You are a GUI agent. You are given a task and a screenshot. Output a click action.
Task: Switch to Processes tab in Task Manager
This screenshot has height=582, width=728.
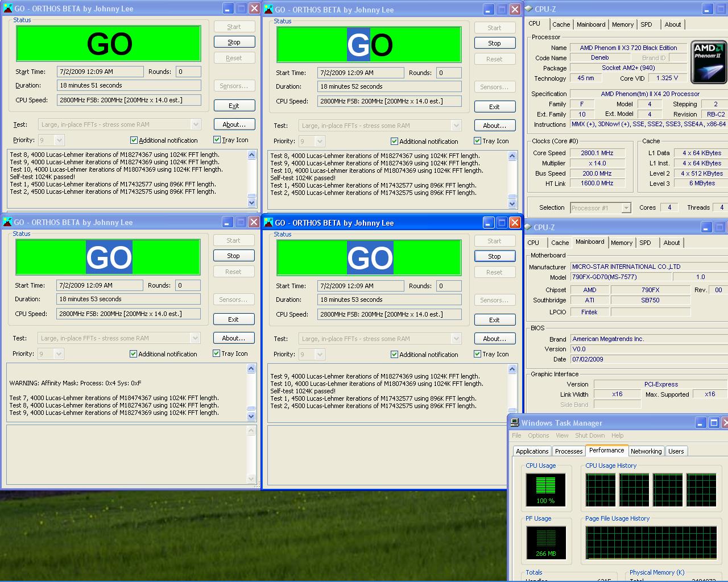(x=569, y=451)
